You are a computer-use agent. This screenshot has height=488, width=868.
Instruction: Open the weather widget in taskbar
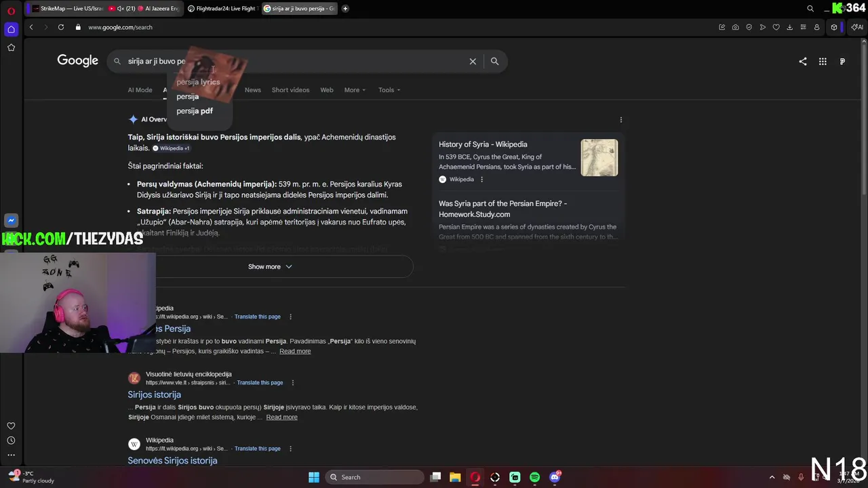coord(31,477)
